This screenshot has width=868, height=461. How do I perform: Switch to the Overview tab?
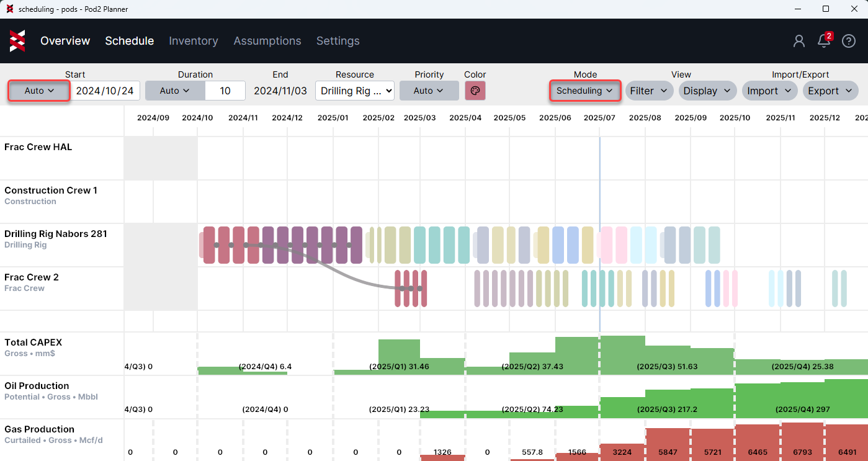(65, 41)
